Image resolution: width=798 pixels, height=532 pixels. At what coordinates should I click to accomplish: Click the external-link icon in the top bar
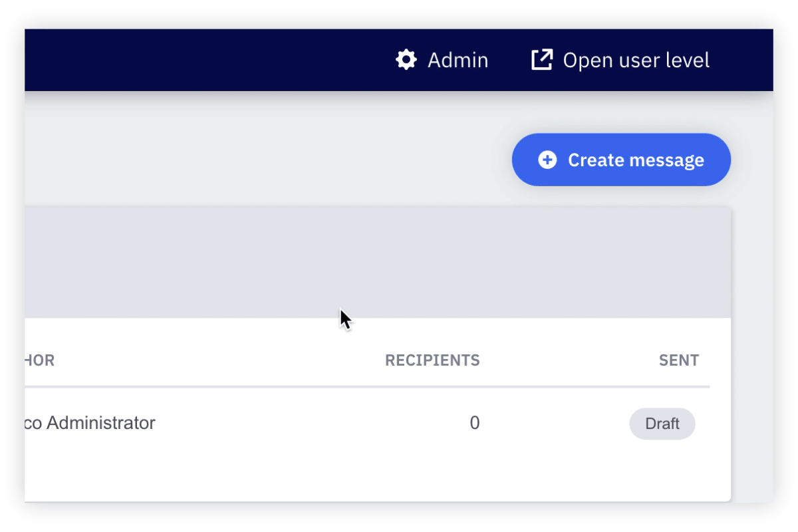(542, 60)
